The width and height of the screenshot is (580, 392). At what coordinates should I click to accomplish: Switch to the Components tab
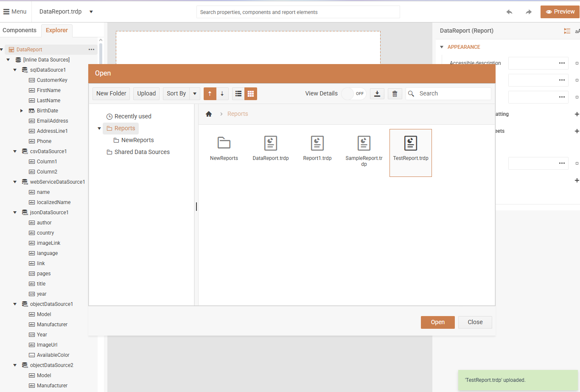click(20, 31)
